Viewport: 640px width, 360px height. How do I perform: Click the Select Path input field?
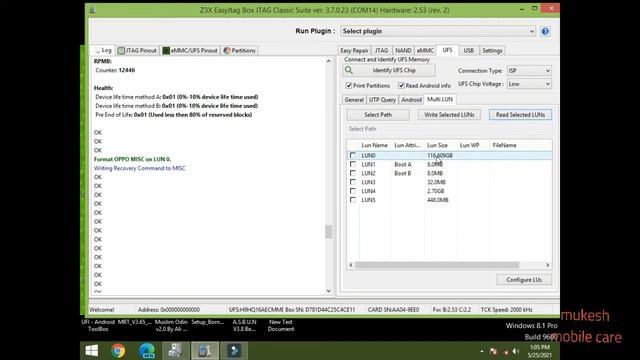click(449, 129)
